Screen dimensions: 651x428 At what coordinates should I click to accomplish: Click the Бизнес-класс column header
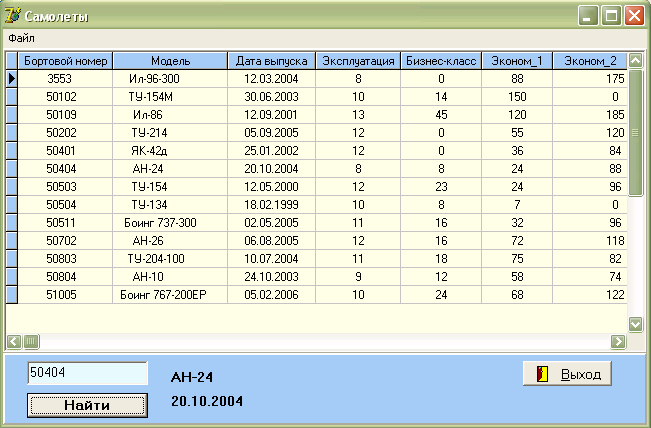(x=441, y=61)
